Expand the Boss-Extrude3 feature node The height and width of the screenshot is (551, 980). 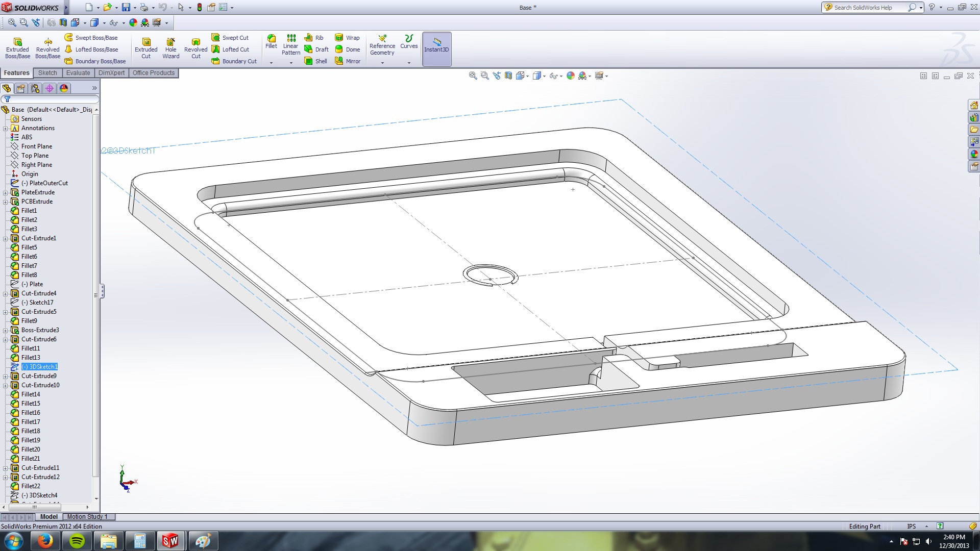(x=6, y=330)
